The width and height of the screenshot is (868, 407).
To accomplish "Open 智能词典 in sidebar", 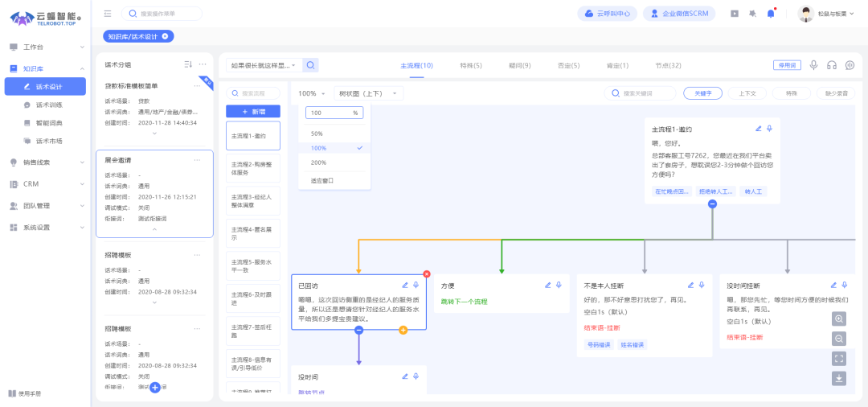I will click(45, 123).
